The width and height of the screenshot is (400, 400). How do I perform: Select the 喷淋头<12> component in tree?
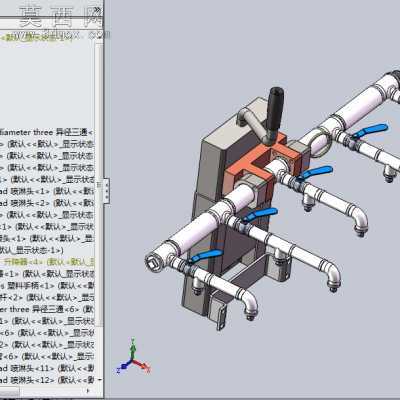click(47, 380)
